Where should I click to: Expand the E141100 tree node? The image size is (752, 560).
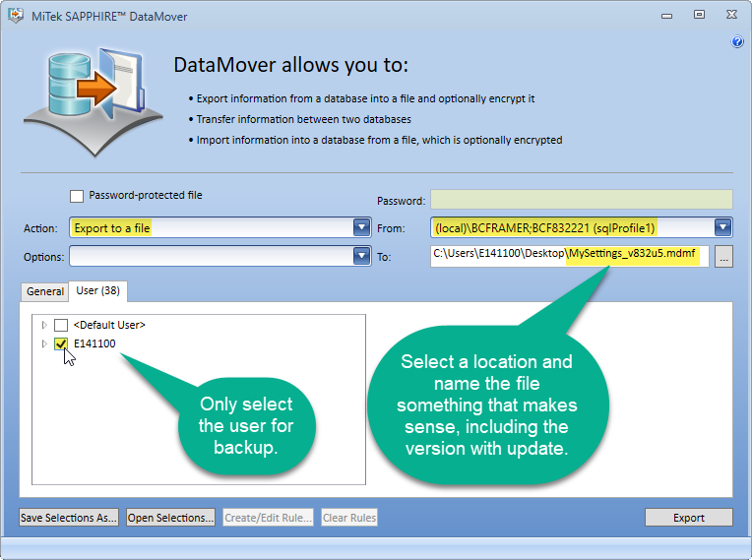click(44, 343)
